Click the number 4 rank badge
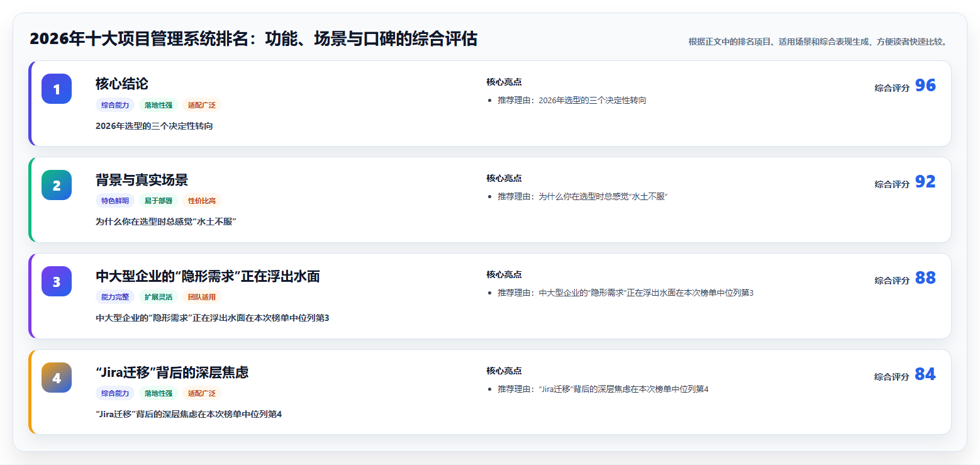The height and width of the screenshot is (465, 980). (57, 378)
